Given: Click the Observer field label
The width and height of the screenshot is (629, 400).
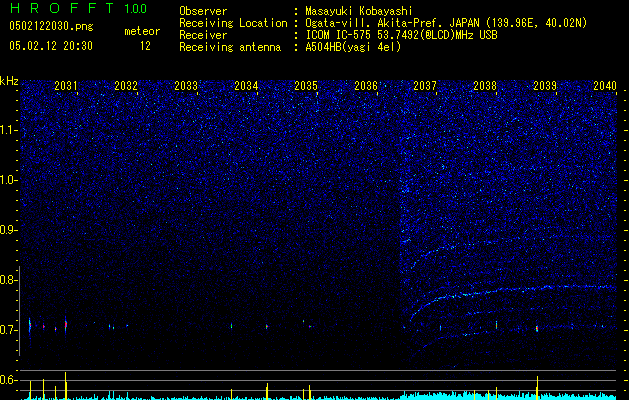Looking at the screenshot, I should [203, 11].
